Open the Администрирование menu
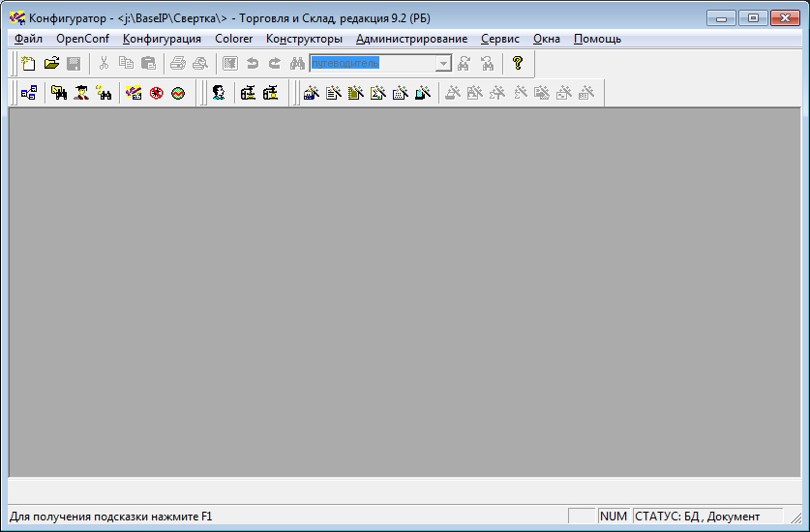Image resolution: width=810 pixels, height=532 pixels. point(411,39)
